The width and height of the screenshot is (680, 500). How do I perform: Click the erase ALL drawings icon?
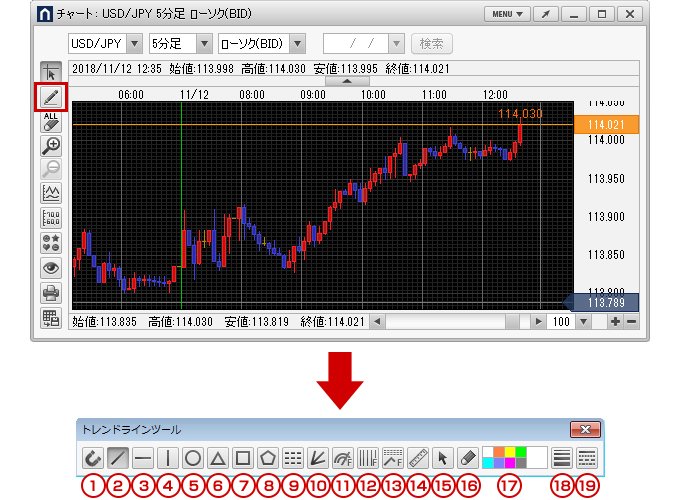point(51,122)
